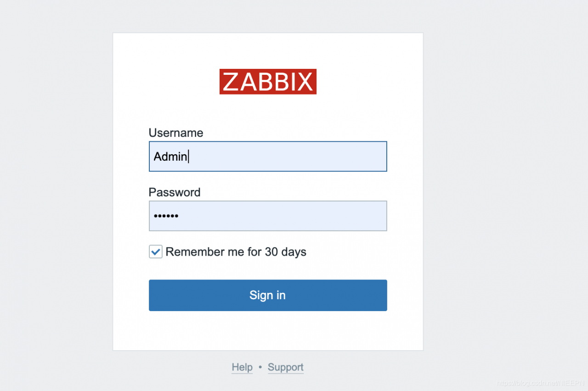Focus the Username input field
The image size is (588, 391).
(268, 156)
